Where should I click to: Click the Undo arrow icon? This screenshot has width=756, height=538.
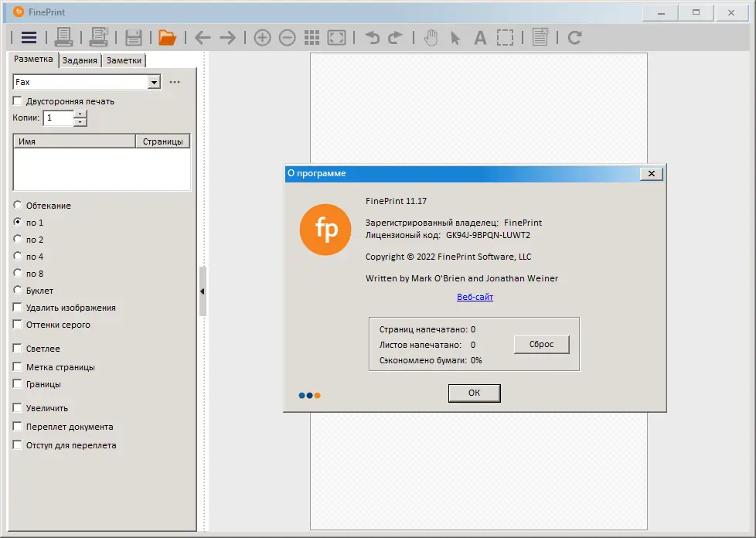(x=372, y=38)
